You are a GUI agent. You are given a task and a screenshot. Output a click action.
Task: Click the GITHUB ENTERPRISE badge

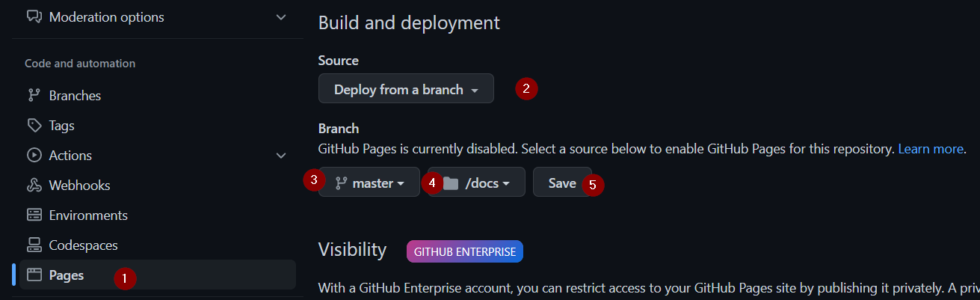click(x=465, y=251)
